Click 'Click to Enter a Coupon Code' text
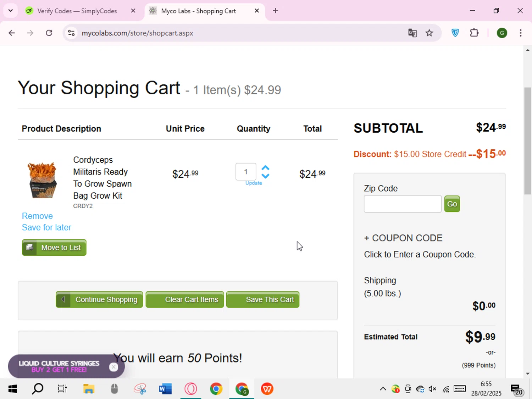Viewport: 532px width, 399px height. (420, 255)
